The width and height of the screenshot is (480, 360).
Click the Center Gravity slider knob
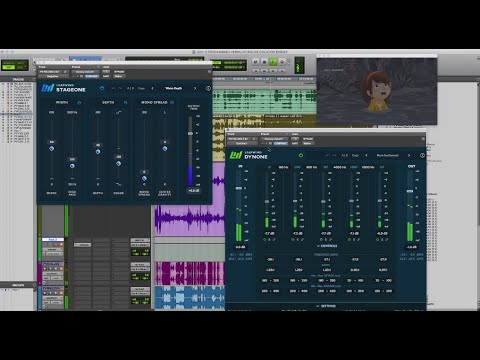(165, 149)
